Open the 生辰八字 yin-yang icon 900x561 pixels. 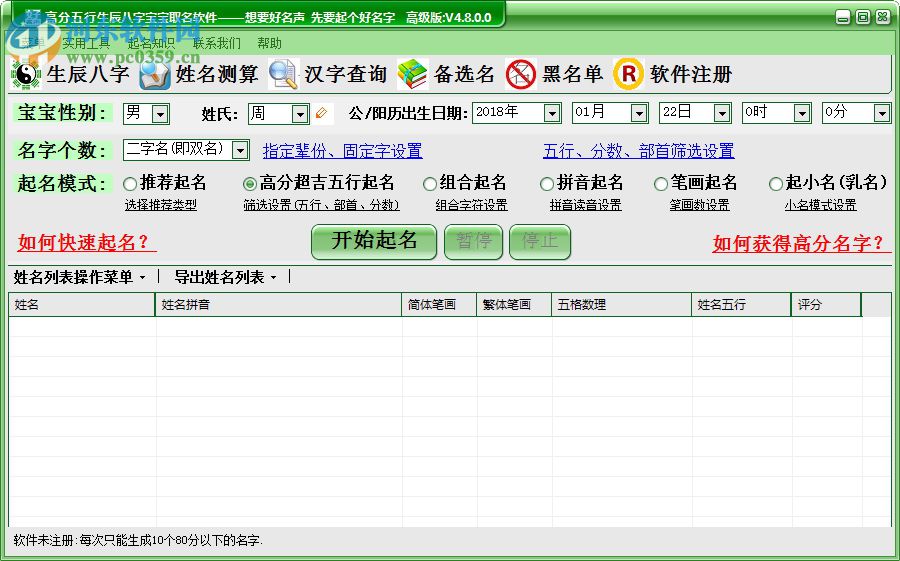25,75
